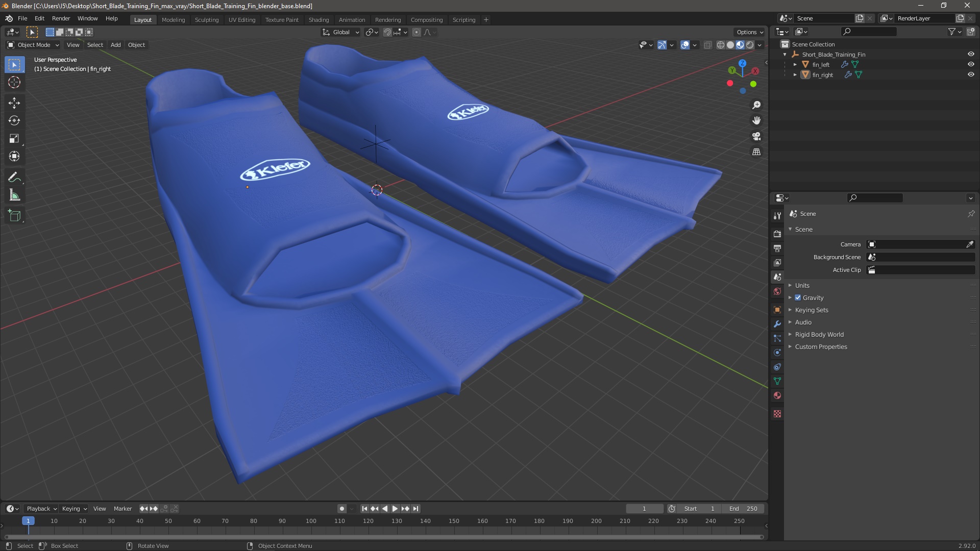Viewport: 980px width, 551px height.
Task: Enable the Gravity checkbox
Action: pos(798,297)
